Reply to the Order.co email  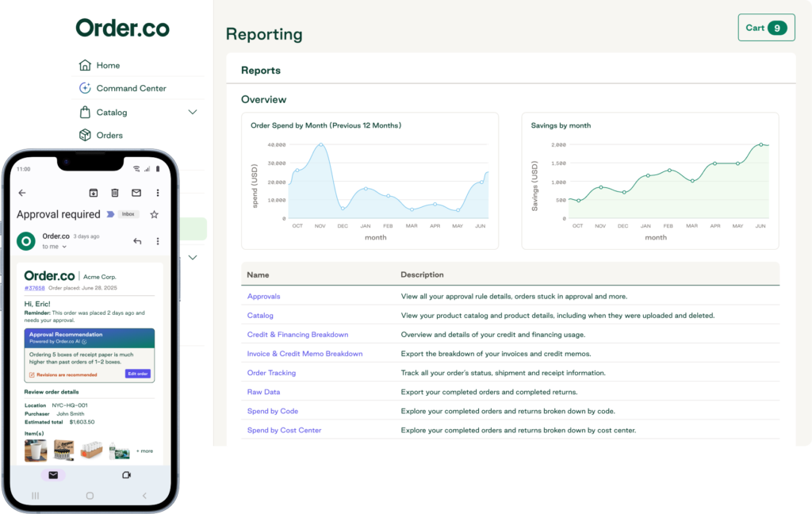(x=136, y=242)
